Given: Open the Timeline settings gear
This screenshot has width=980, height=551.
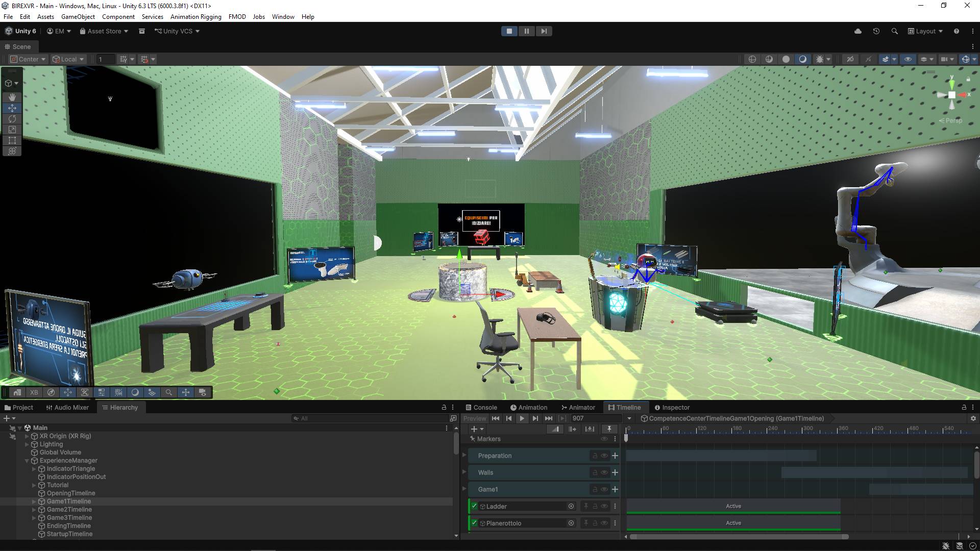Looking at the screenshot, I should (973, 418).
